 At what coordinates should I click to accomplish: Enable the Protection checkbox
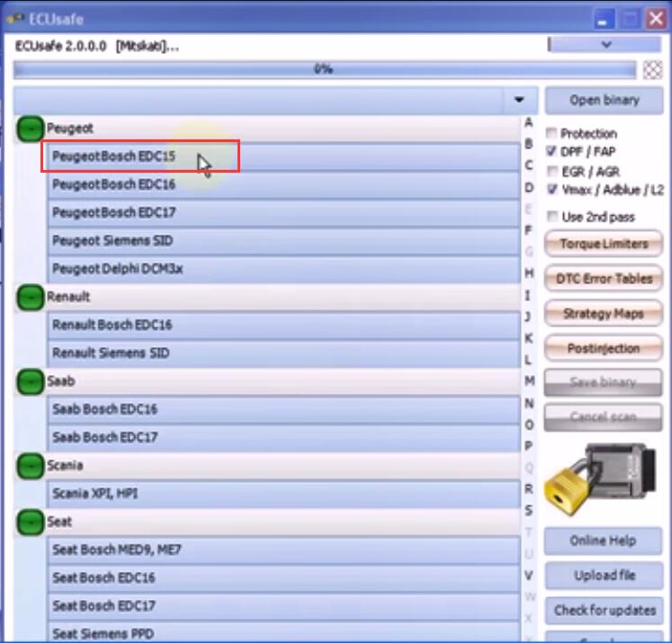(551, 133)
